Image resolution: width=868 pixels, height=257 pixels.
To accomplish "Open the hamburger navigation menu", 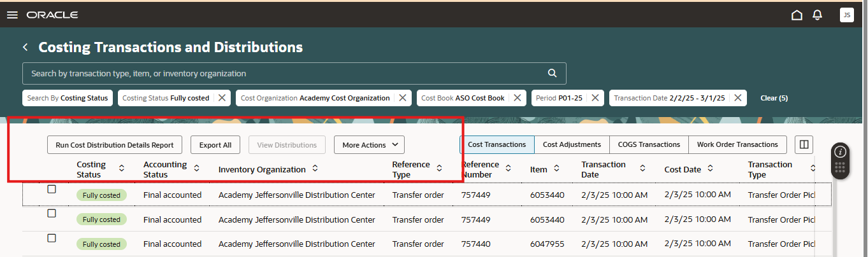I will 12,15.
